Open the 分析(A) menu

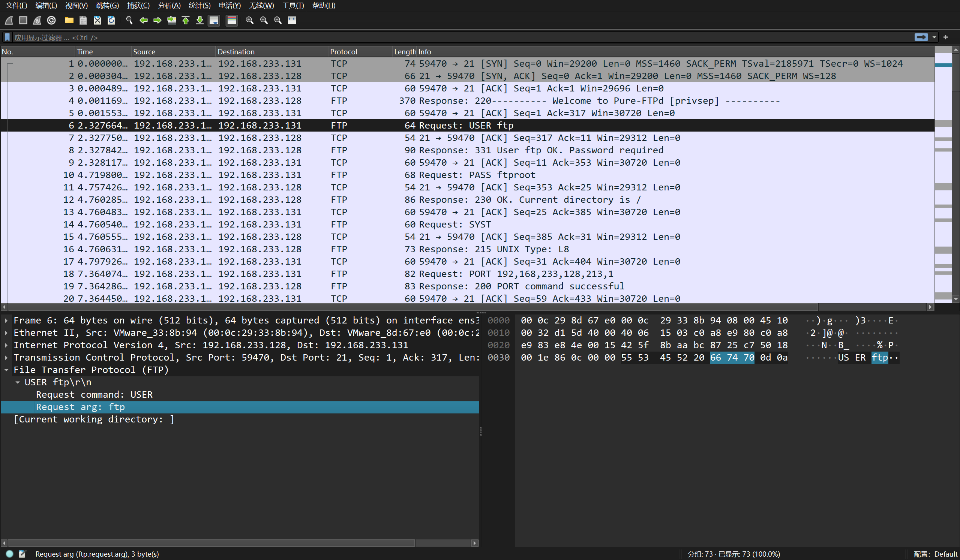click(x=169, y=5)
